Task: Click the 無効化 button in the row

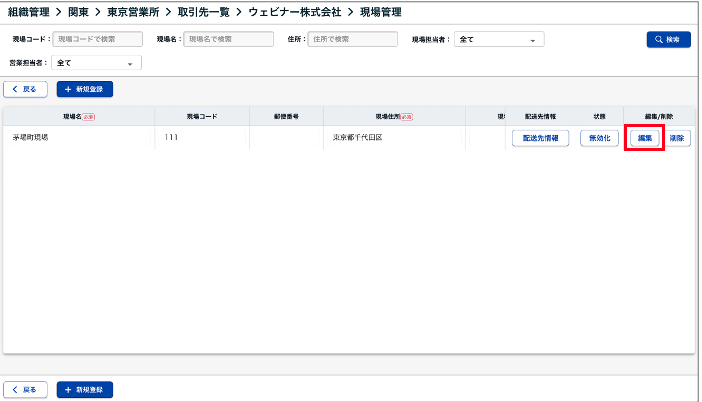Action: pos(599,139)
